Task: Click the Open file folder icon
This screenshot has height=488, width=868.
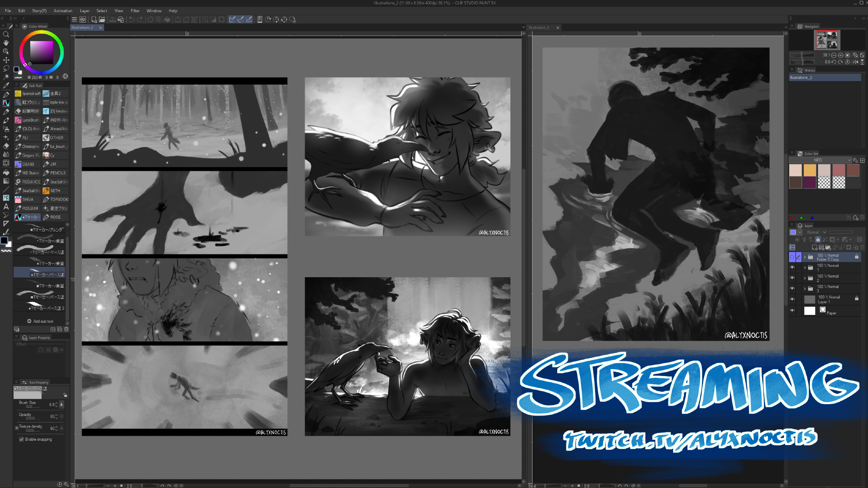Action: coord(102,20)
